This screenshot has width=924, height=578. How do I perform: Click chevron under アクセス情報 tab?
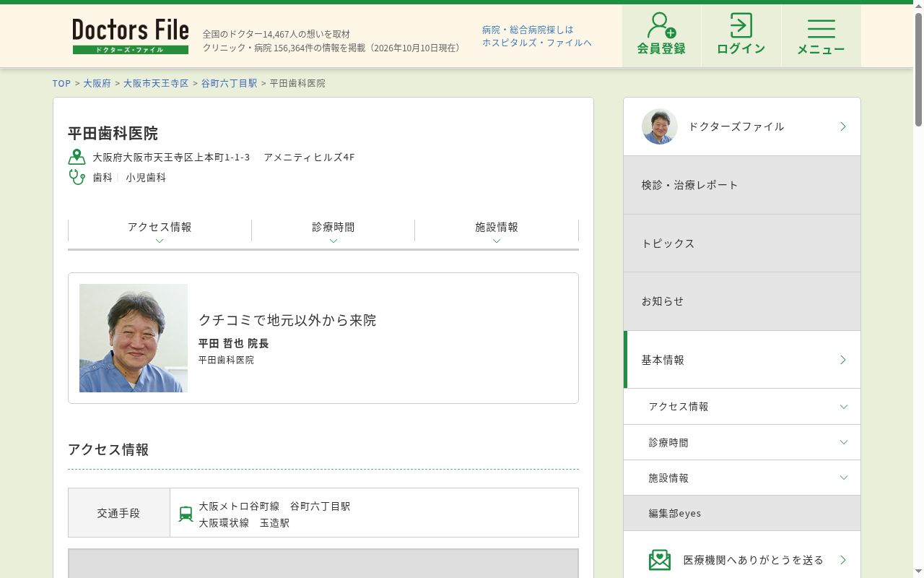coord(160,241)
